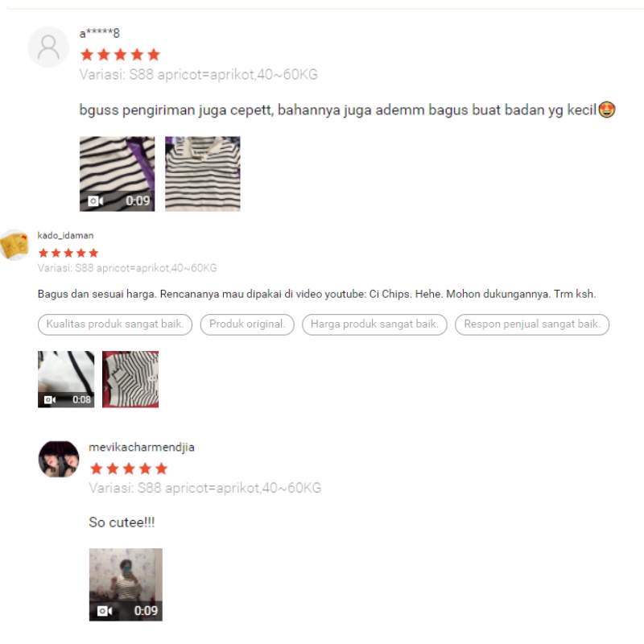The width and height of the screenshot is (644, 644).
Task: Open the mevikacharmendjia username link
Action: coord(142,448)
